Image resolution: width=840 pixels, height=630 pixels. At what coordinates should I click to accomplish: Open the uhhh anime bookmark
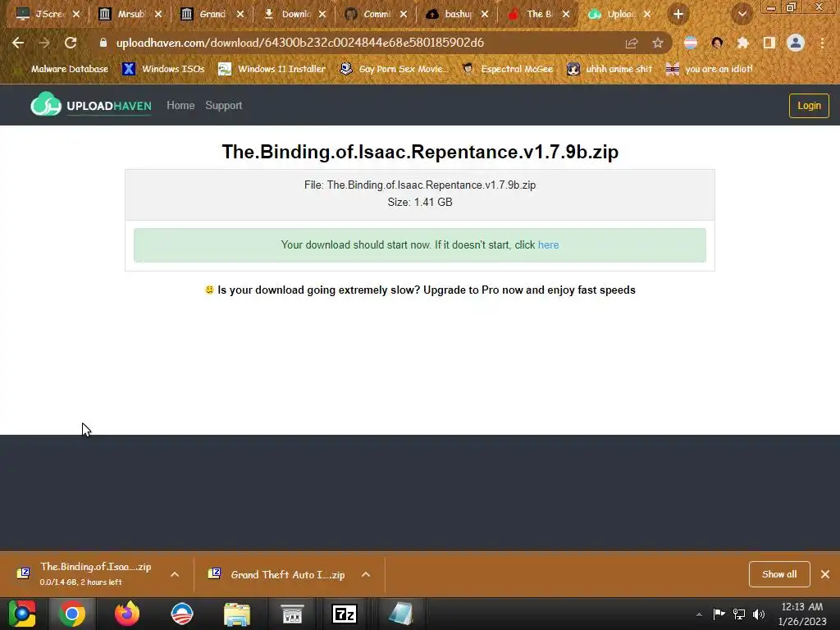pyautogui.click(x=609, y=69)
